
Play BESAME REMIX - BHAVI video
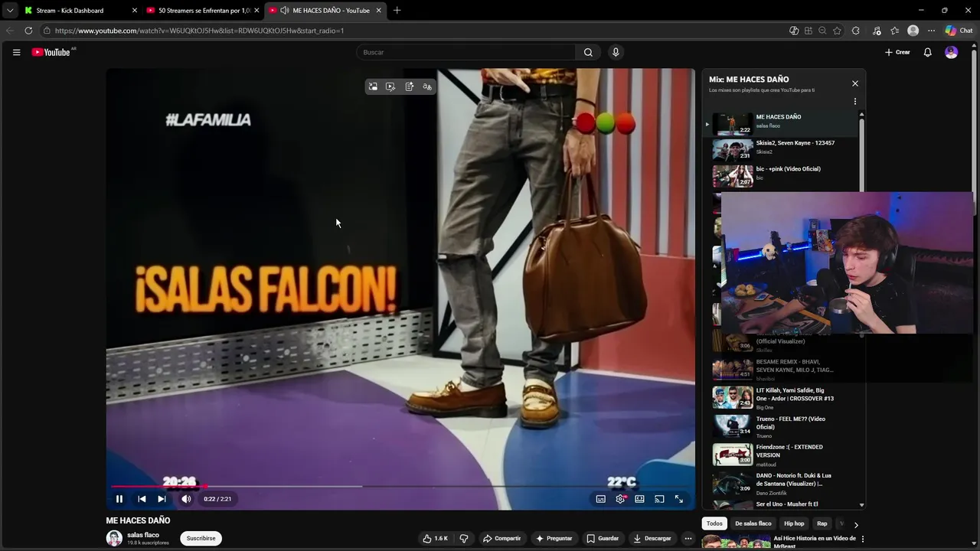pyautogui.click(x=781, y=369)
